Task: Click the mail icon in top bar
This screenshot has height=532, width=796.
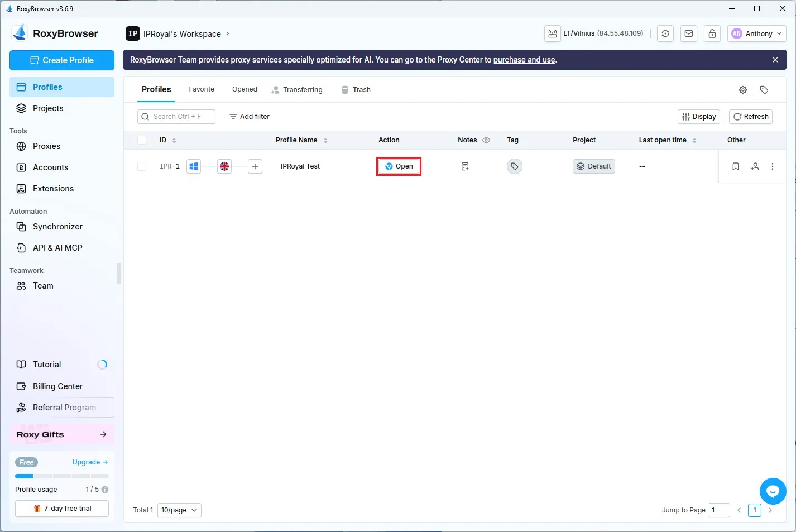Action: click(689, 33)
